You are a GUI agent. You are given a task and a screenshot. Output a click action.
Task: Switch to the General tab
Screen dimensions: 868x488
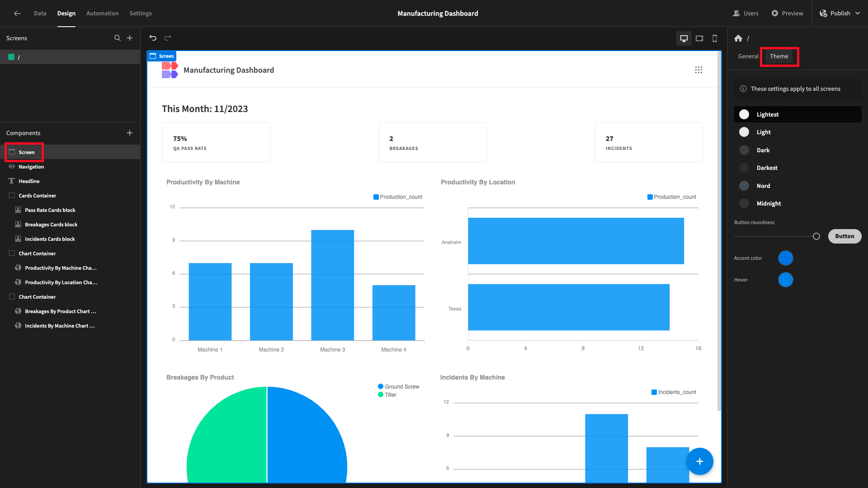click(x=748, y=56)
